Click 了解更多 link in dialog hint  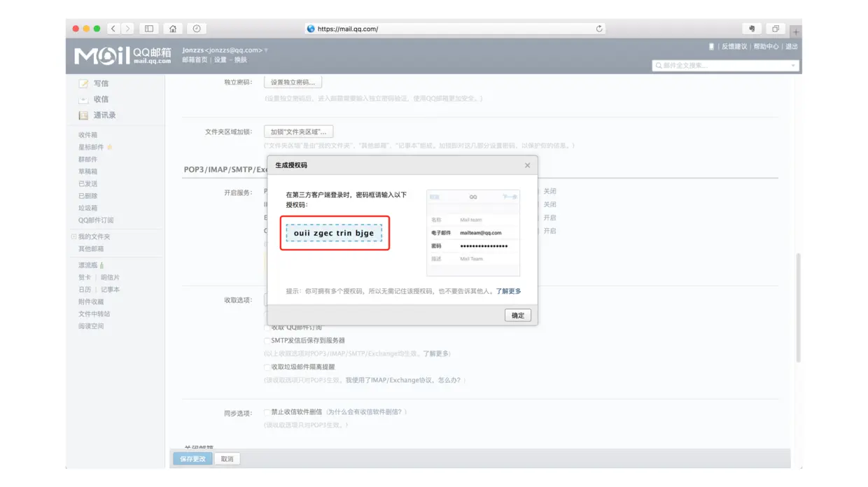tap(509, 291)
